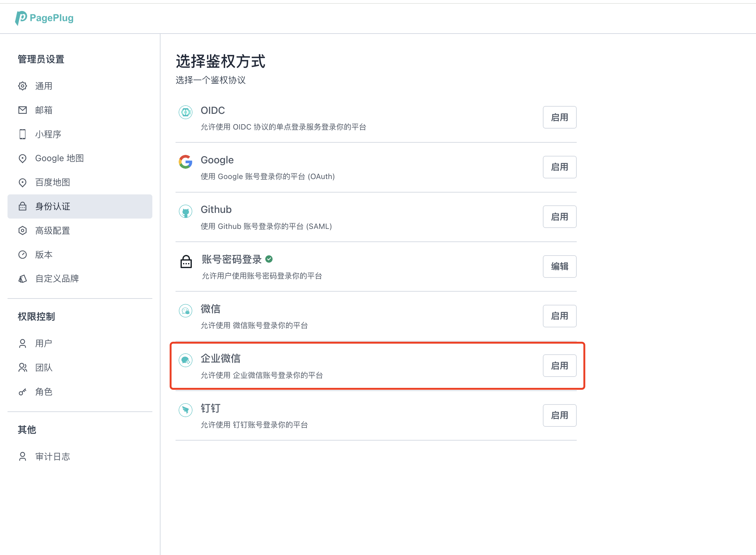Enable Google login with 启用 button
756x555 pixels.
559,167
